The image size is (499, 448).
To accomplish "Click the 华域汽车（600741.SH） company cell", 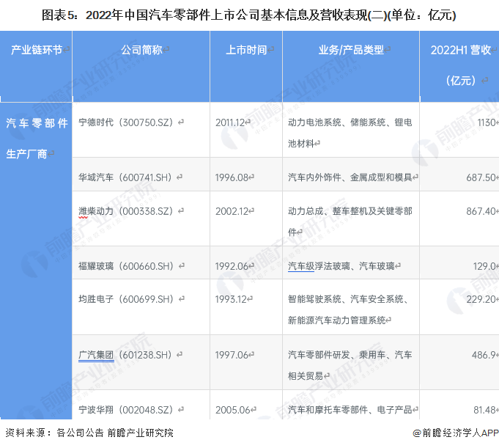I will point(127,177).
